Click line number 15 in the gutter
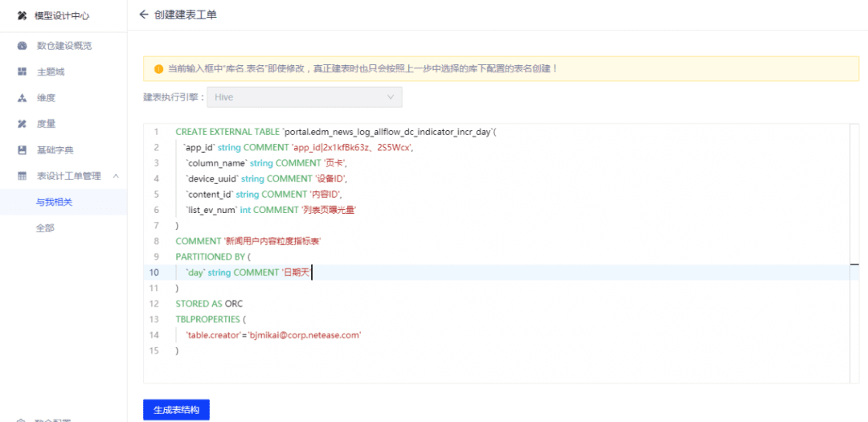The image size is (868, 422). click(x=154, y=350)
